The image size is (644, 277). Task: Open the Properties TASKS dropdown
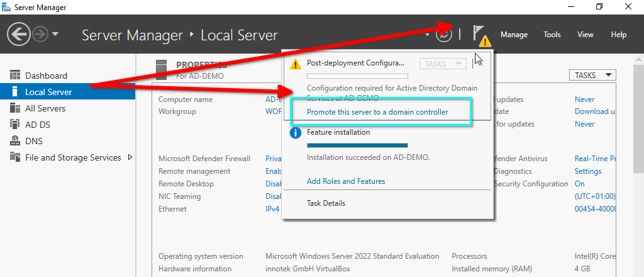pyautogui.click(x=591, y=75)
